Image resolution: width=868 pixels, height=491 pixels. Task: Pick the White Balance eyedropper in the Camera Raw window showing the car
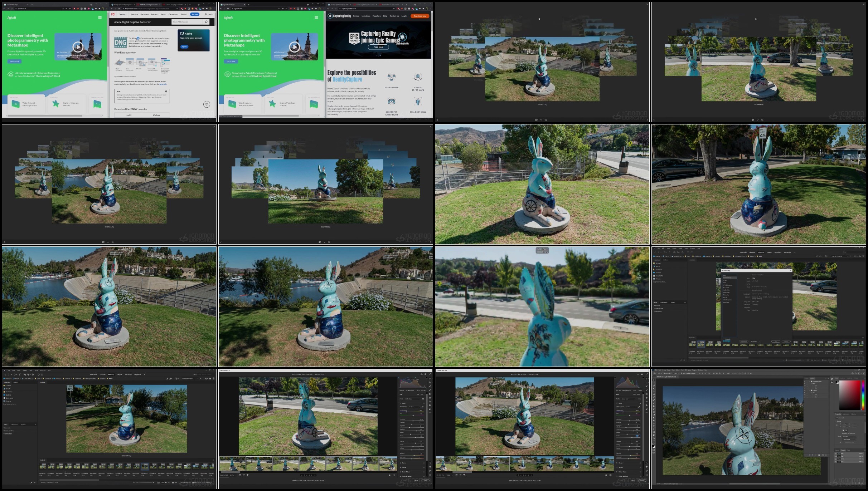pyautogui.click(x=423, y=407)
